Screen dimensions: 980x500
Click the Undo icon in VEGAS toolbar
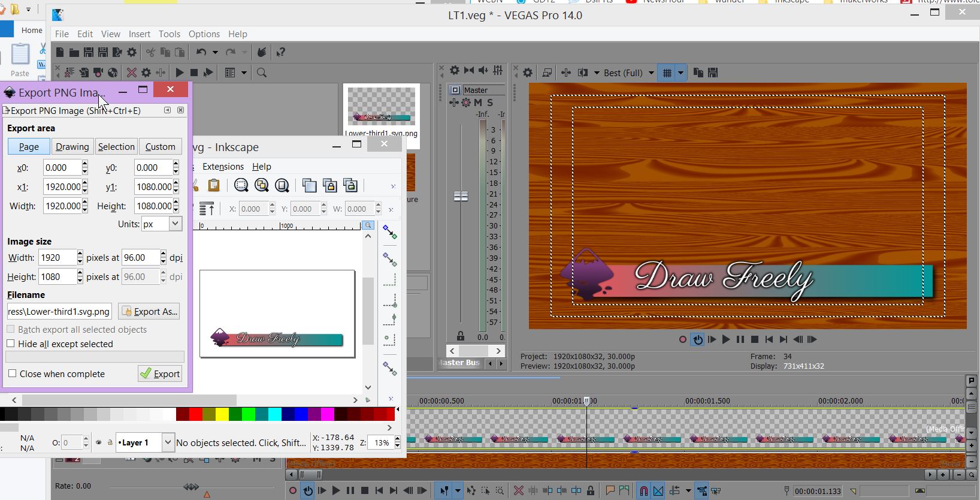point(201,53)
